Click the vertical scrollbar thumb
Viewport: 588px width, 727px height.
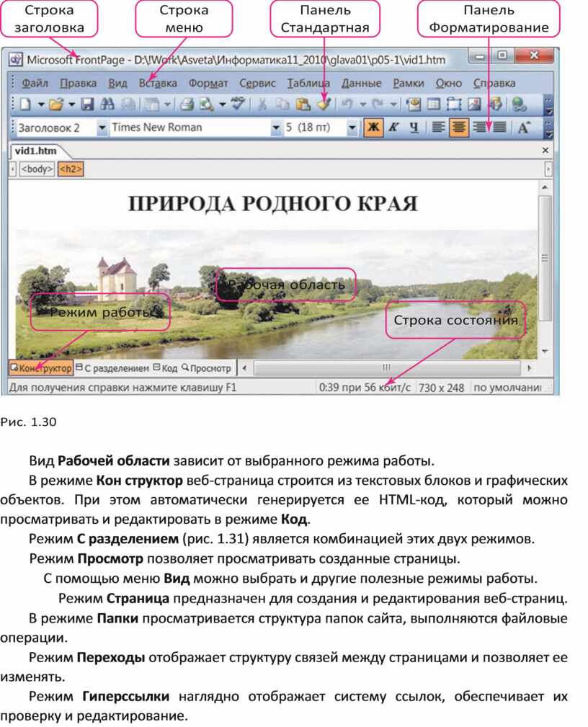(545, 258)
